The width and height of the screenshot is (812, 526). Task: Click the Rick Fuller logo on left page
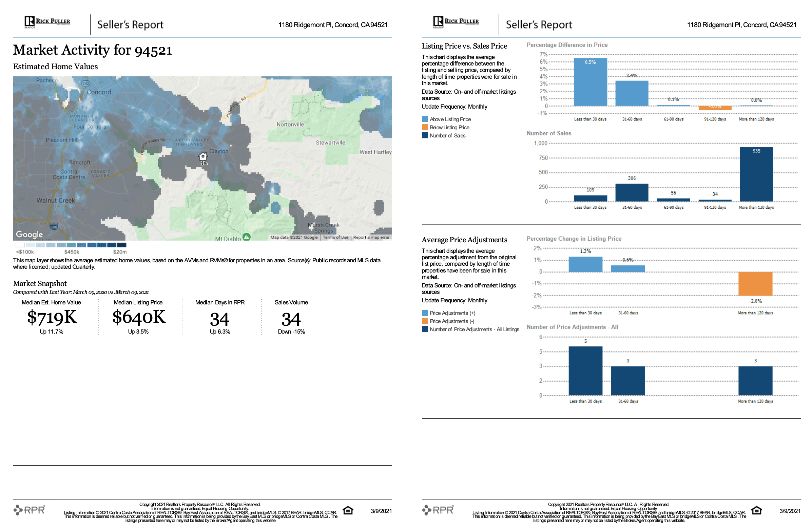pos(47,22)
